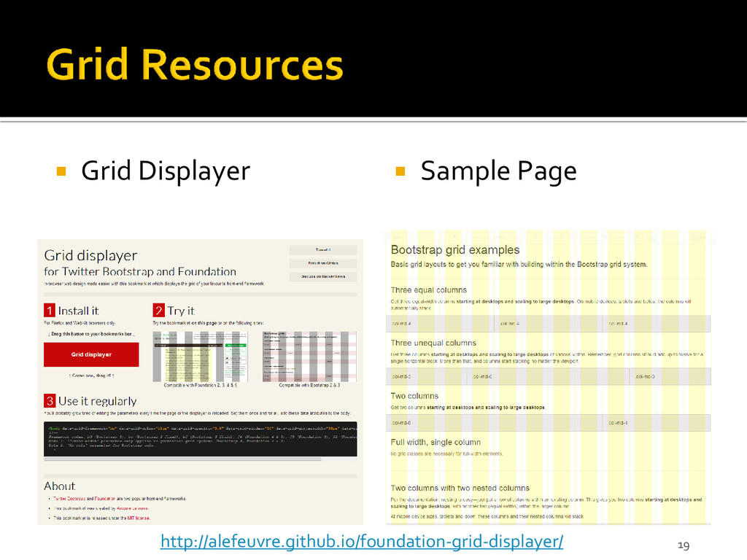Image resolution: width=747 pixels, height=560 pixels.
Task: Select the 'Sample Page' bullet text
Action: [498, 171]
